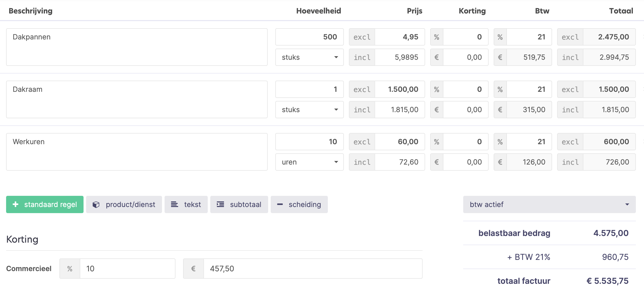Image resolution: width=644 pixels, height=295 pixels.
Task: Edit Commercieel discount amount 457,50
Action: tap(313, 269)
